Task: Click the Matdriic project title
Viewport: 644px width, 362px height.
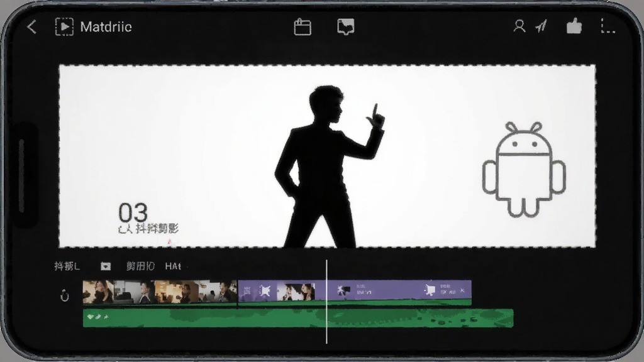Action: 106,27
